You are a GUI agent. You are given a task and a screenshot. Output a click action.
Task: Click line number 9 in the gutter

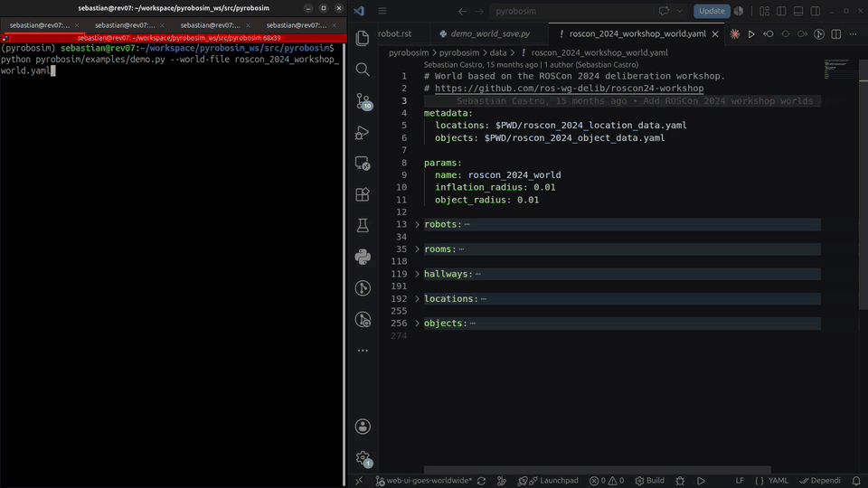404,174
